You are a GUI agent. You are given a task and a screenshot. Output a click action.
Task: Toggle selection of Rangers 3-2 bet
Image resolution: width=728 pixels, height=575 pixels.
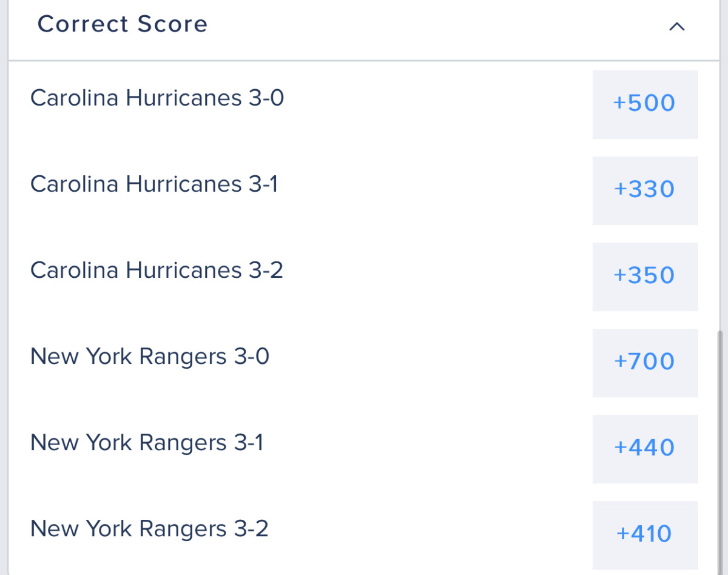click(x=645, y=534)
